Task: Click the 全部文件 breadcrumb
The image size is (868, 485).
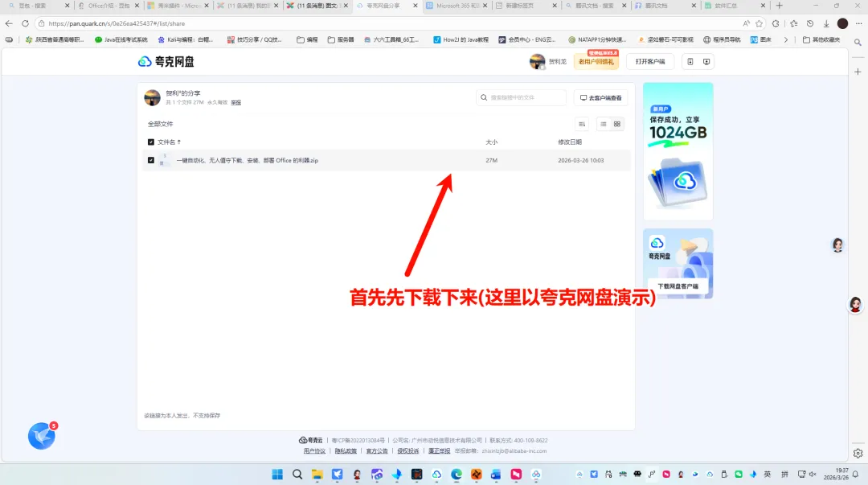Action: tap(161, 124)
